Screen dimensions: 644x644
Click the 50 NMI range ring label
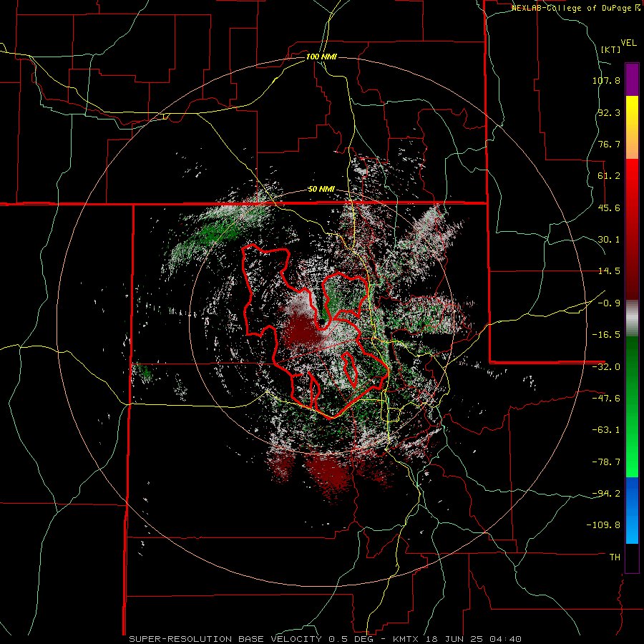click(x=321, y=190)
